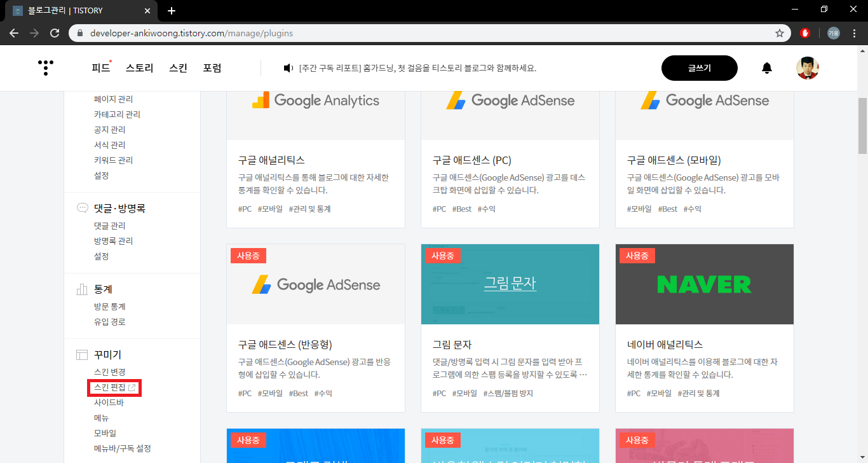Open the 구글 애드센스 (반응형) plugin card image

click(x=316, y=284)
